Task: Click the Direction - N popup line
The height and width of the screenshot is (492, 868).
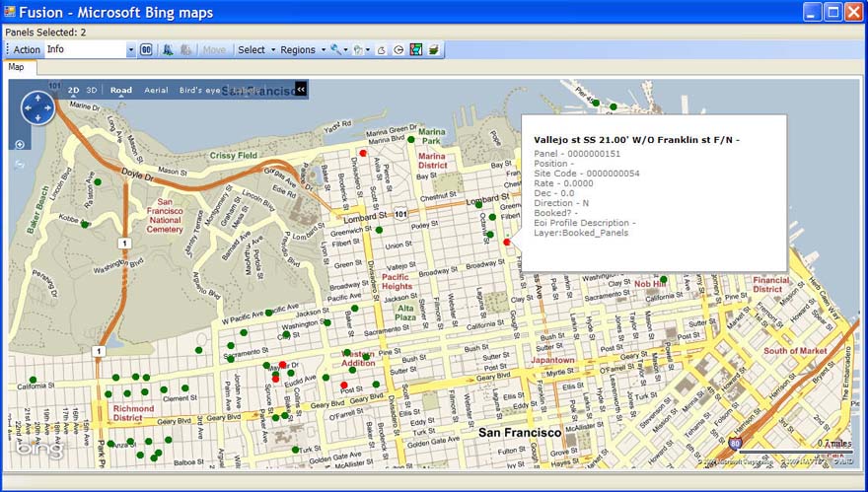Action: [561, 203]
